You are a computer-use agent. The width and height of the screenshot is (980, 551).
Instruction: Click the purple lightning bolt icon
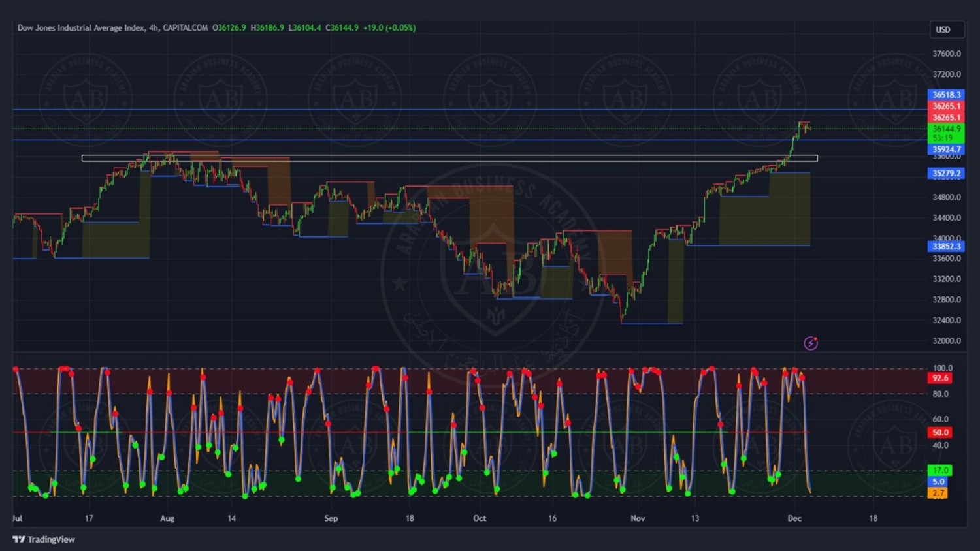[x=810, y=343]
